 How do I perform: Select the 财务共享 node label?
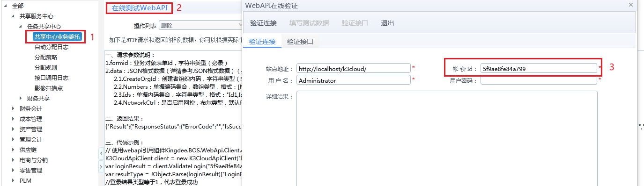coord(38,98)
